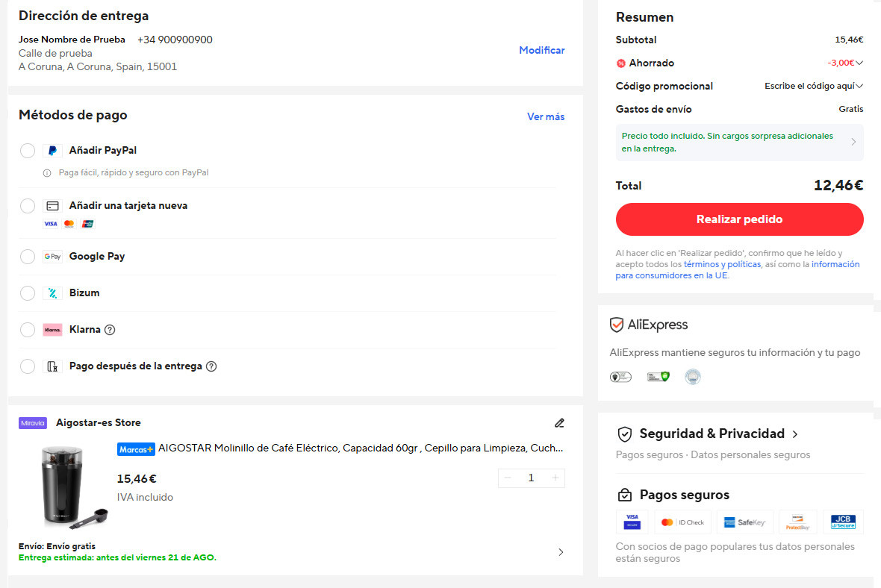This screenshot has width=881, height=588.
Task: Click the pay-after-delivery icon
Action: (52, 366)
